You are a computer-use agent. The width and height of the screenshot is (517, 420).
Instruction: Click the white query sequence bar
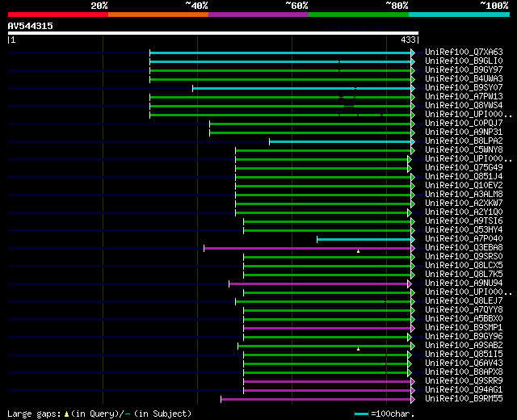coord(213,33)
